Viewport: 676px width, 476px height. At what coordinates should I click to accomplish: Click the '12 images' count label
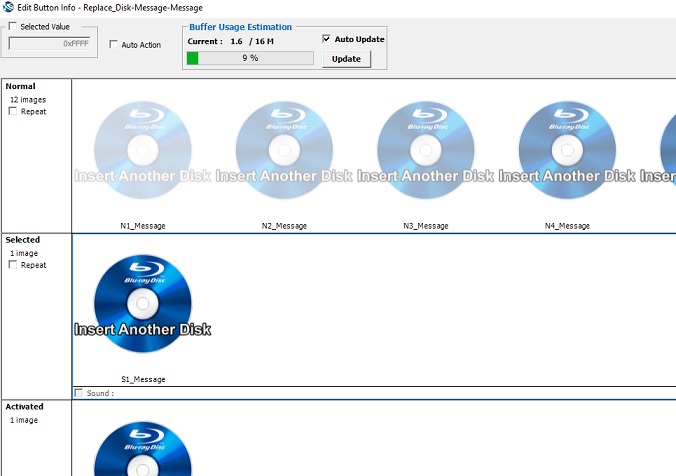(28, 100)
